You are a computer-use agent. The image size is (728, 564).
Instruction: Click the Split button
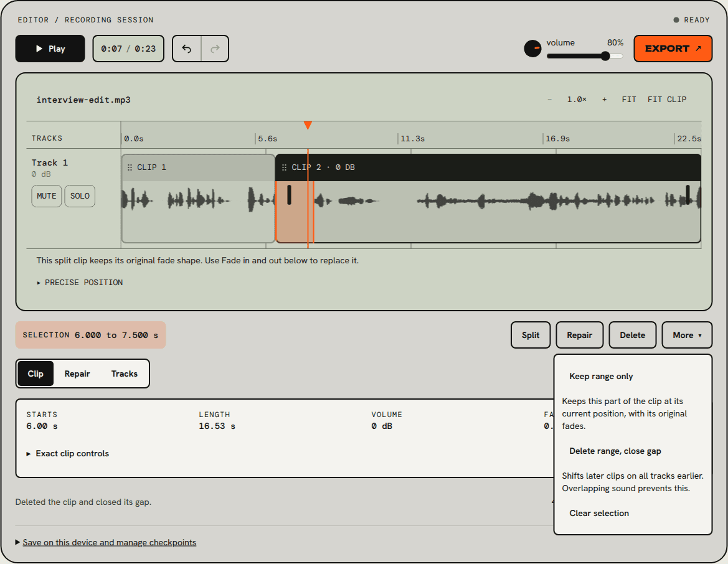531,335
